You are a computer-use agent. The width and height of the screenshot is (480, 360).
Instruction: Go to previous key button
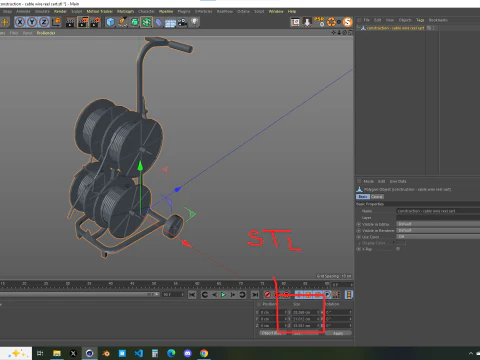[205, 295]
